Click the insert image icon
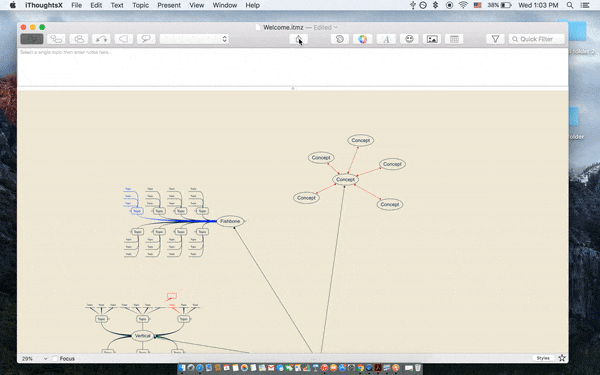Screen dimensions: 600x375 432,39
